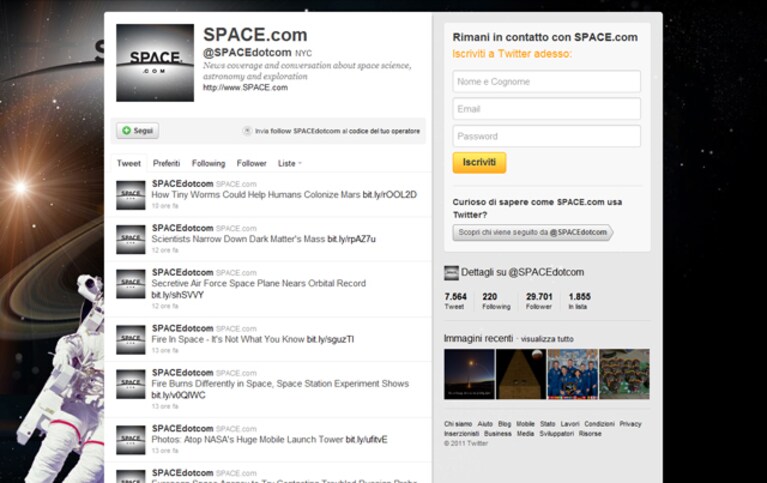The height and width of the screenshot is (483, 767).
Task: Click avatar on the Dark Matter tweet
Action: point(131,240)
